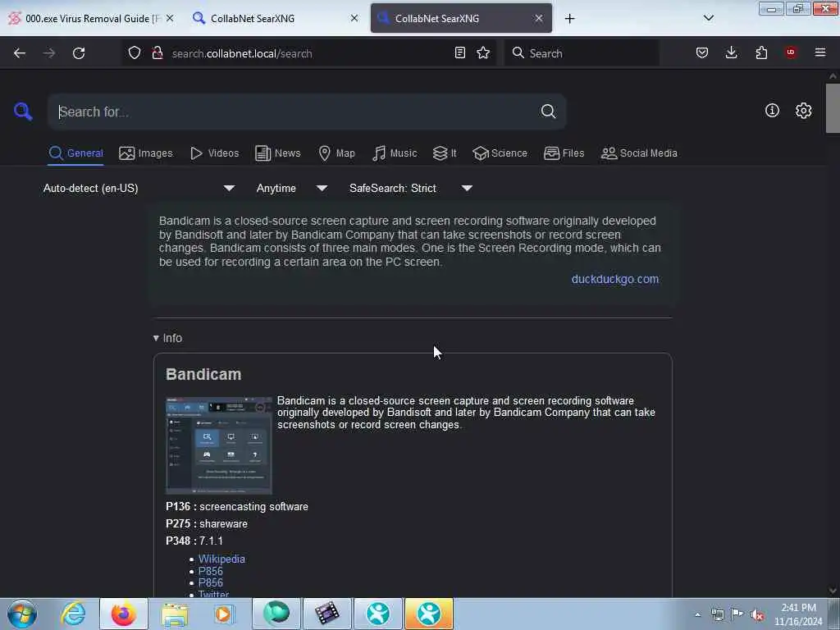The height and width of the screenshot is (630, 840).
Task: Click the SearXNG logo magnifier
Action: pyautogui.click(x=23, y=112)
